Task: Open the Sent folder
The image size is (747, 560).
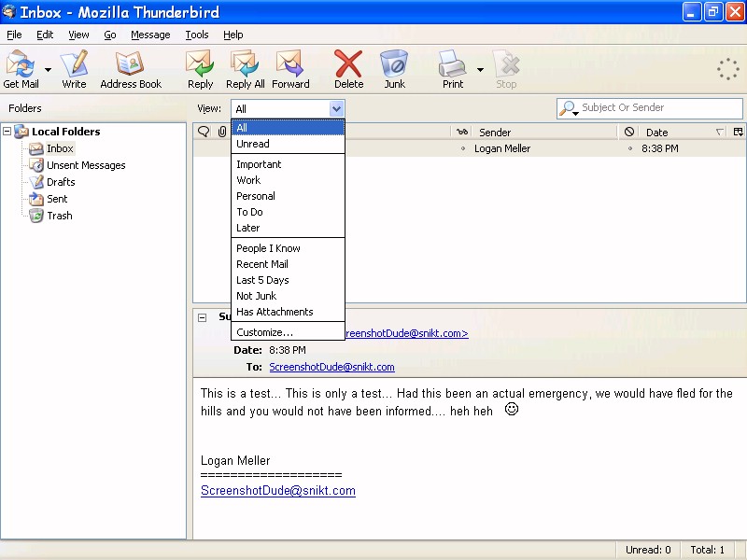Action: 57,199
